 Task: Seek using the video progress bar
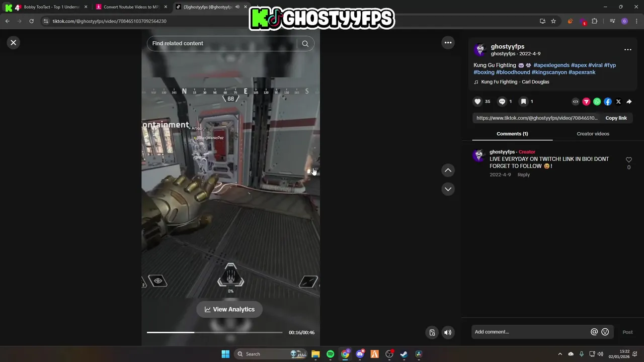coord(215,332)
